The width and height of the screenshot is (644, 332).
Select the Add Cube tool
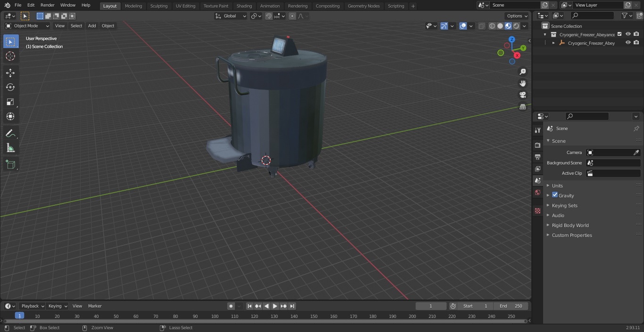pyautogui.click(x=10, y=165)
